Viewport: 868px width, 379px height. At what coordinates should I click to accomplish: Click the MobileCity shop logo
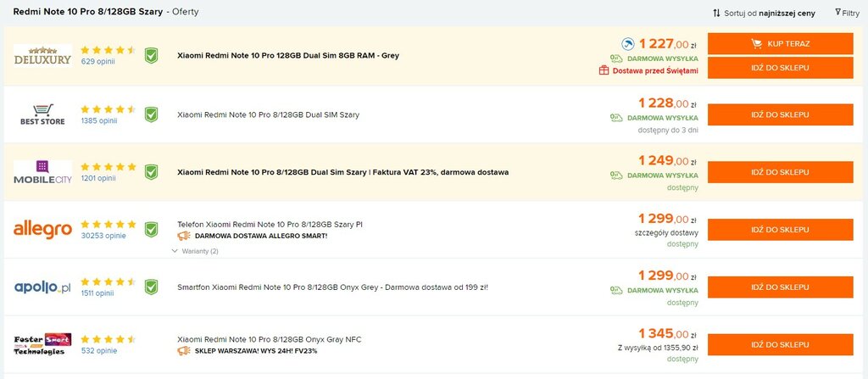[42, 172]
